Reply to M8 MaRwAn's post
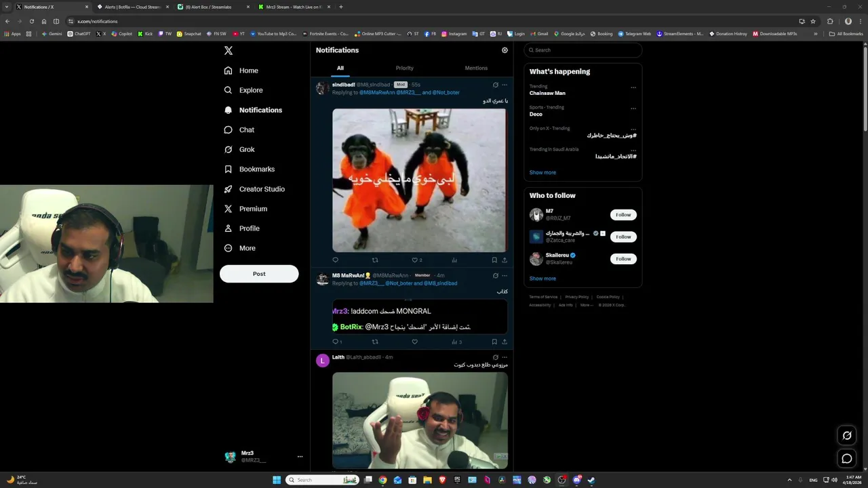The height and width of the screenshot is (488, 868). [x=337, y=342]
